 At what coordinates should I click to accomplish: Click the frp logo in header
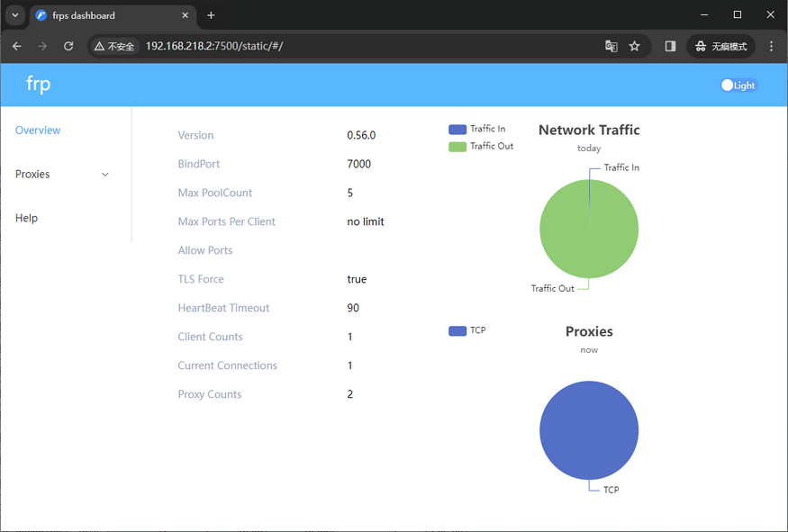tap(39, 85)
